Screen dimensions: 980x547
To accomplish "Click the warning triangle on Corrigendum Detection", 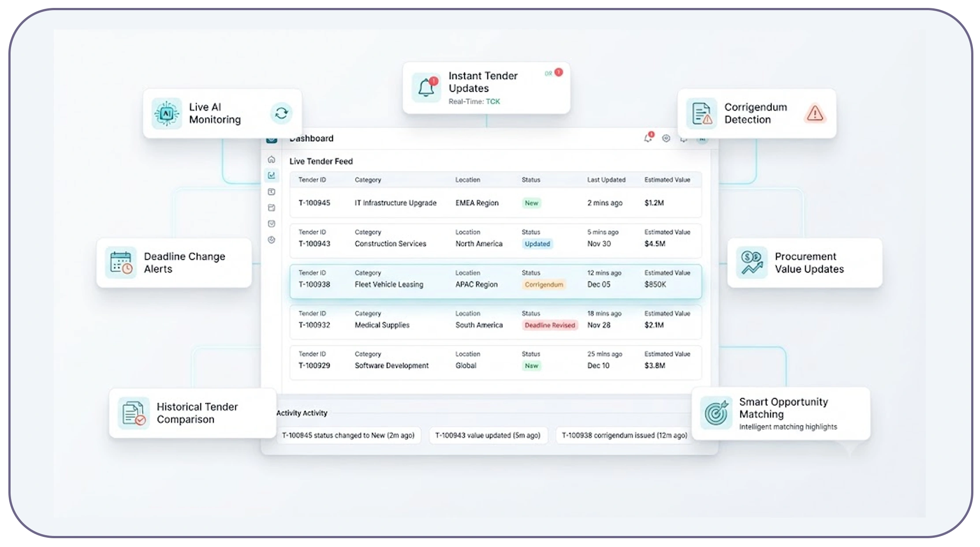I will click(815, 113).
